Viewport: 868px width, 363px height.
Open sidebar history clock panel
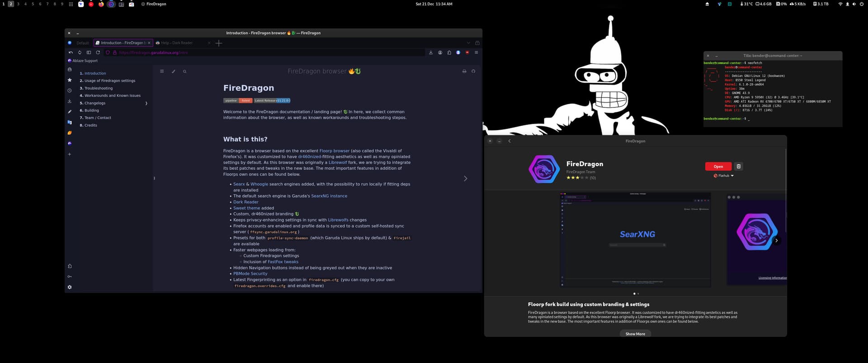click(x=70, y=90)
